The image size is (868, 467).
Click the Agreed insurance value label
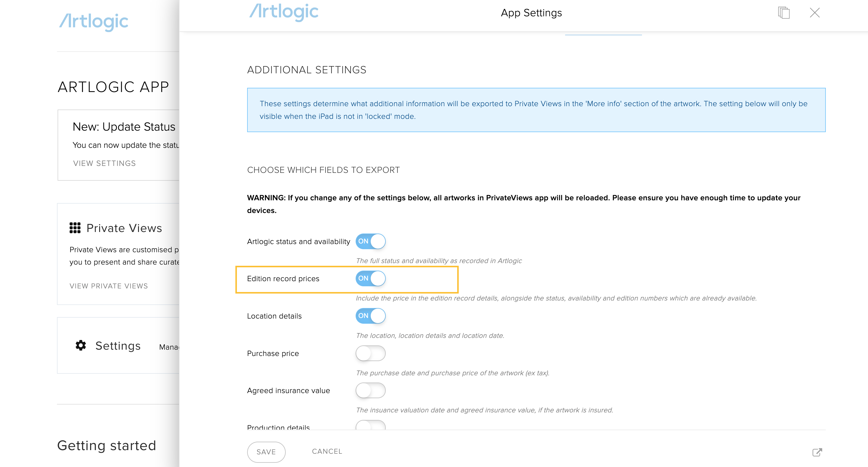click(288, 390)
